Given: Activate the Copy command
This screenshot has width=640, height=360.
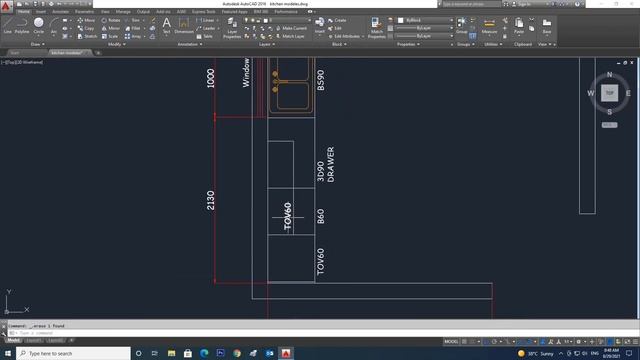Looking at the screenshot, I should 86,28.
